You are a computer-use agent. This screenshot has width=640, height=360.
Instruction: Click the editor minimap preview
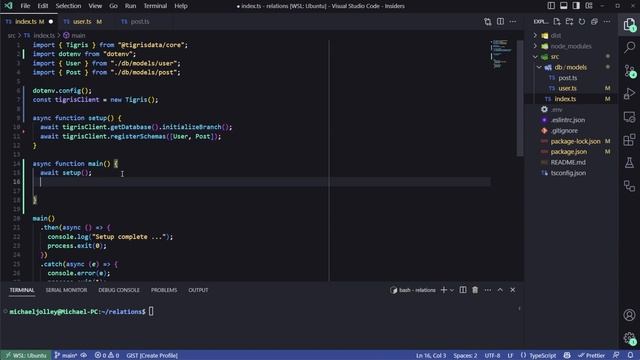502,53
